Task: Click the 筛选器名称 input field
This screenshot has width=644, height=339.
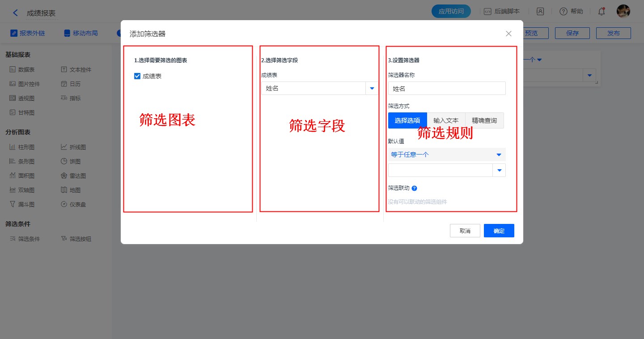Action: point(446,89)
